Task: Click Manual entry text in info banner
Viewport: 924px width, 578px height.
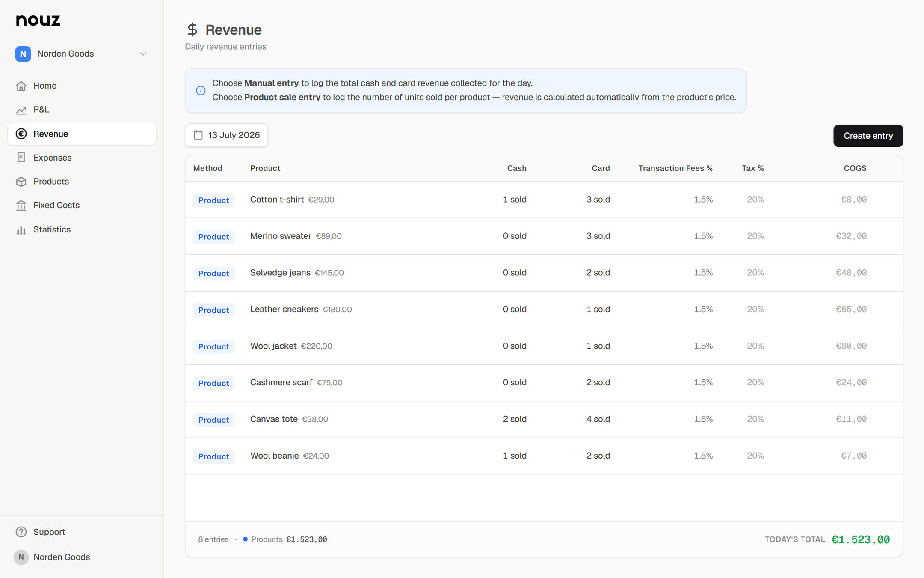Action: click(271, 83)
